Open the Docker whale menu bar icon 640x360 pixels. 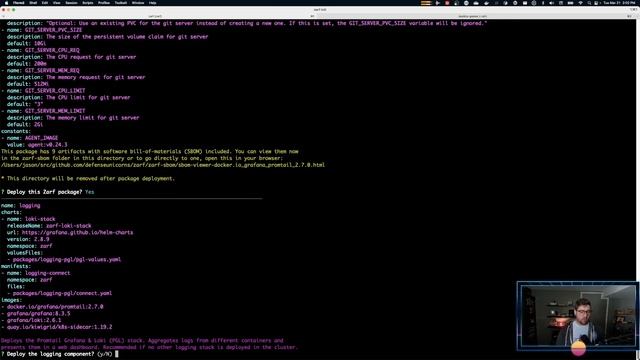[x=486, y=2]
